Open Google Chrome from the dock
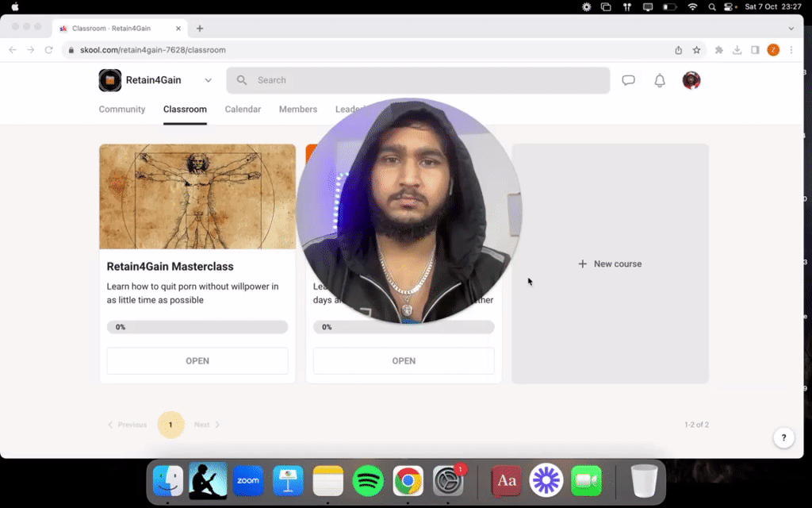812x508 pixels. coord(408,481)
